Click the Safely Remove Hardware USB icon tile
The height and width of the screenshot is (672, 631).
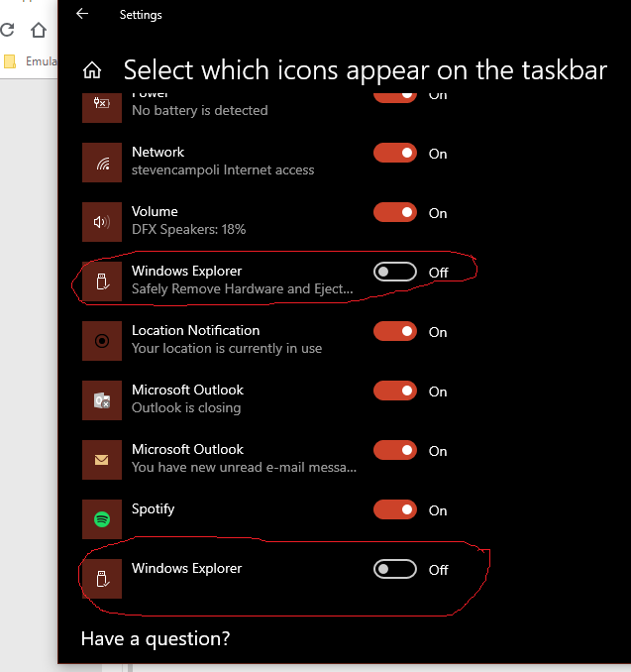(102, 281)
